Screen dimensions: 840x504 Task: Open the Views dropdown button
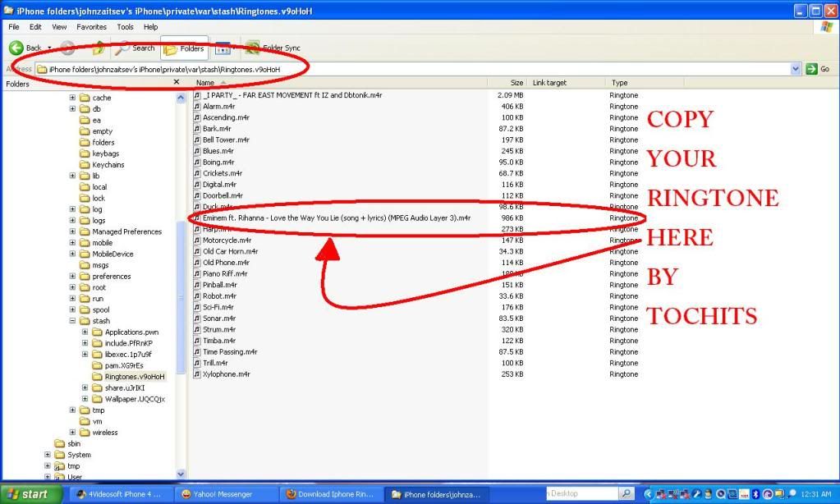(223, 48)
